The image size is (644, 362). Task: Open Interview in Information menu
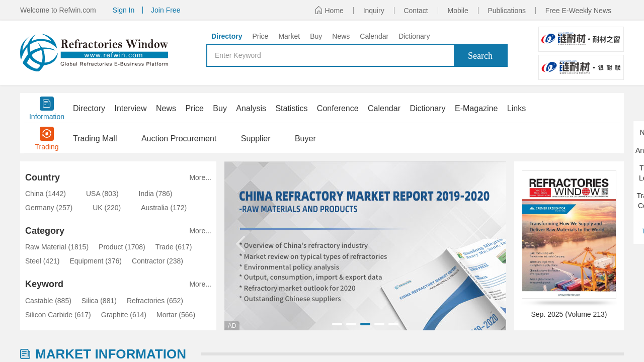(x=131, y=108)
